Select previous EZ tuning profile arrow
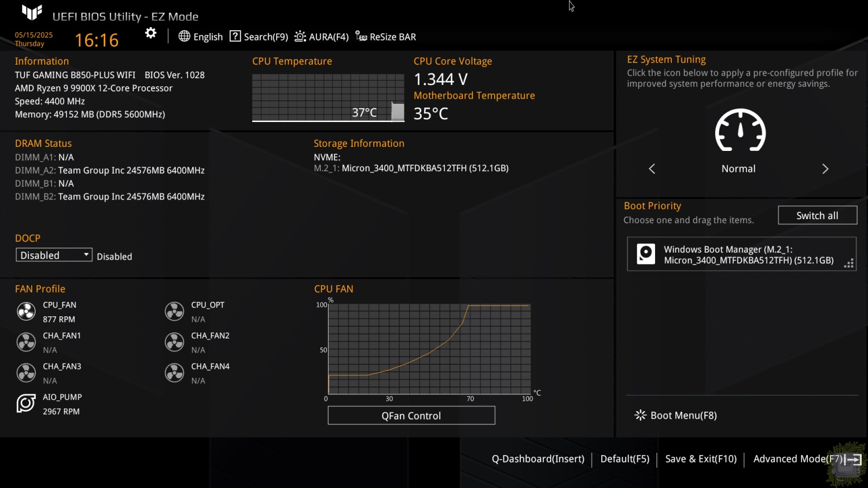 pos(652,169)
